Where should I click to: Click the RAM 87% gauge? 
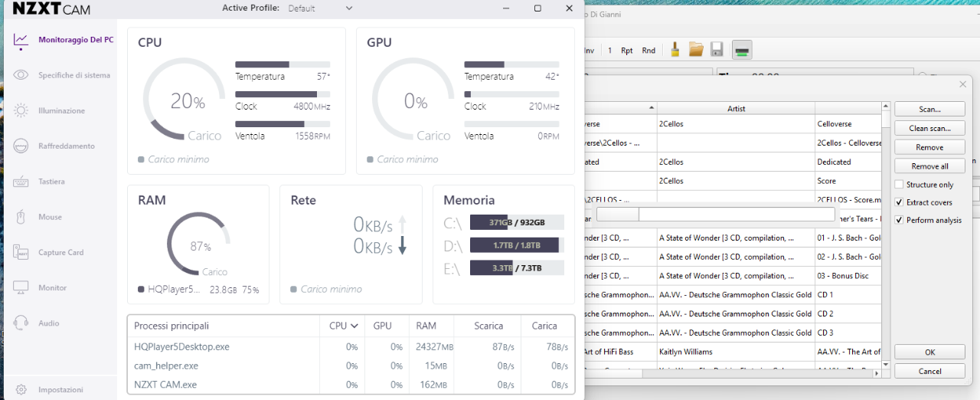(x=200, y=245)
